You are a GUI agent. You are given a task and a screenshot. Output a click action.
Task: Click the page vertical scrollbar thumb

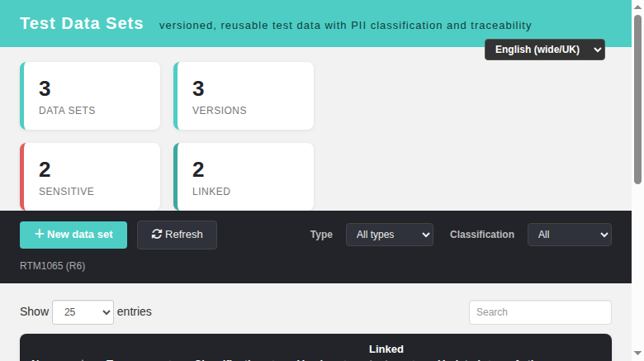click(637, 99)
